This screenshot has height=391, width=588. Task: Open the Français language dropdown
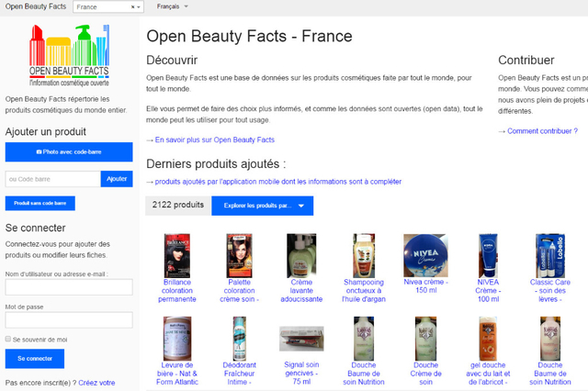tap(173, 6)
